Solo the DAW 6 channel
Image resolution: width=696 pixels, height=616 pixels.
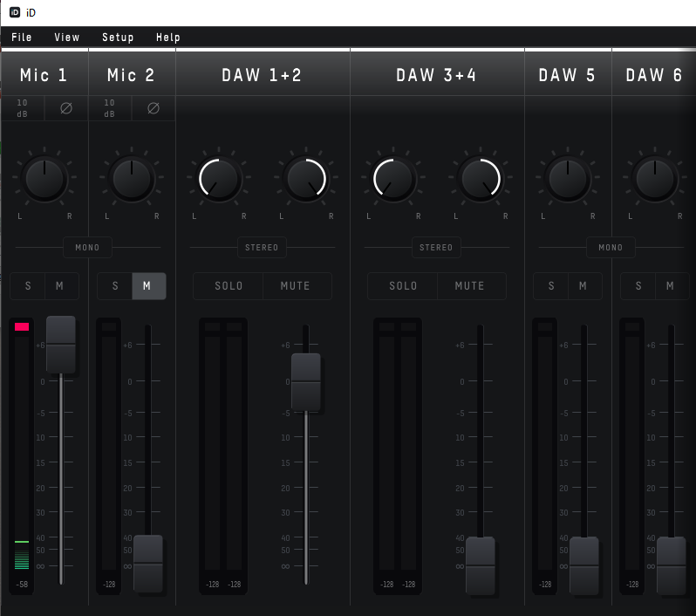coord(638,286)
